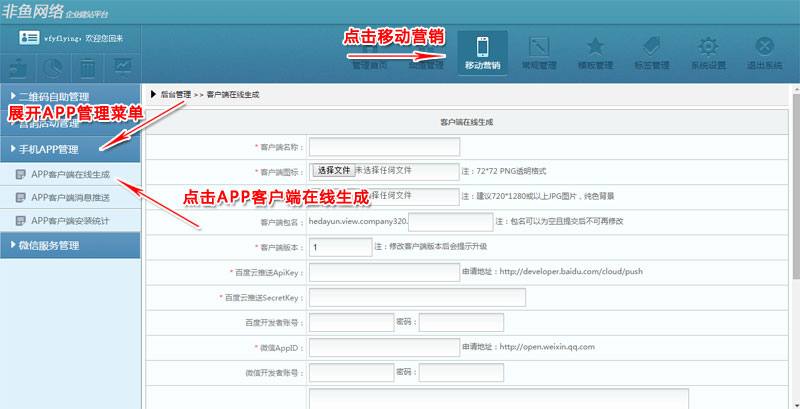Click 选择文件 button for 客户端图标
800x409 pixels.
[x=334, y=171]
